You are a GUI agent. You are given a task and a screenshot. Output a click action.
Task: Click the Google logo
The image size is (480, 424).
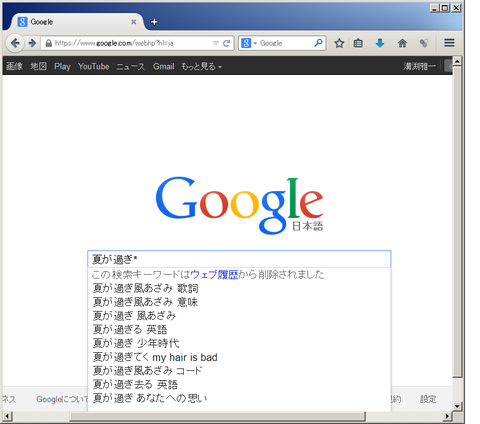[x=239, y=205]
